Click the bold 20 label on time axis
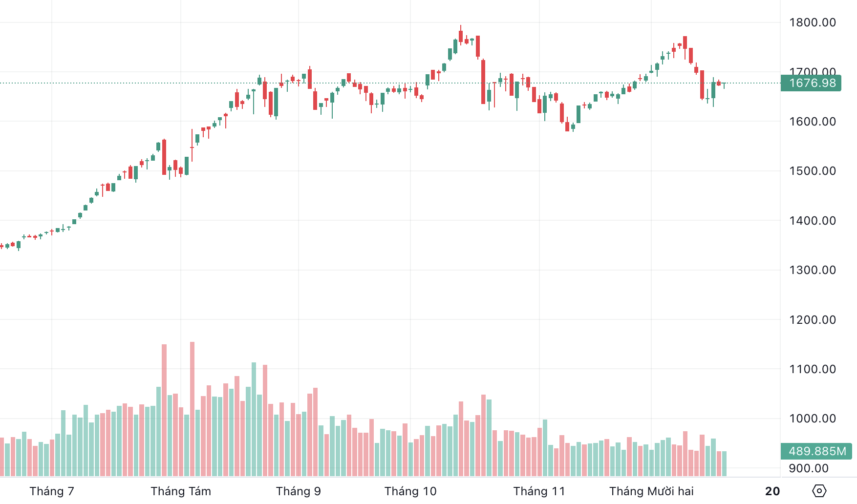This screenshot has height=504, width=857. (x=772, y=491)
